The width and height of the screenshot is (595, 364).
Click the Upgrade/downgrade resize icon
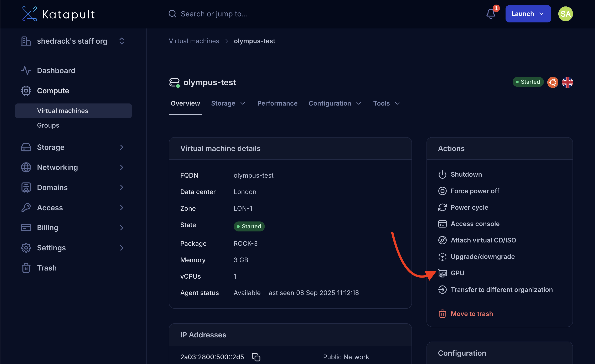pyautogui.click(x=442, y=257)
